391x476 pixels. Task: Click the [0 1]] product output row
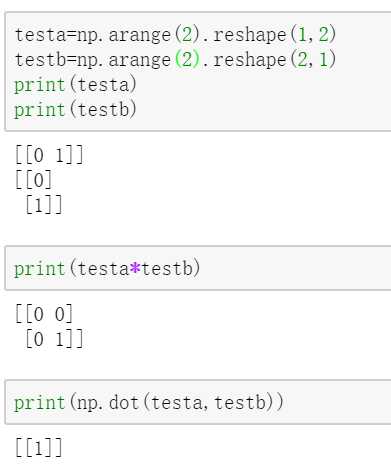(x=54, y=339)
